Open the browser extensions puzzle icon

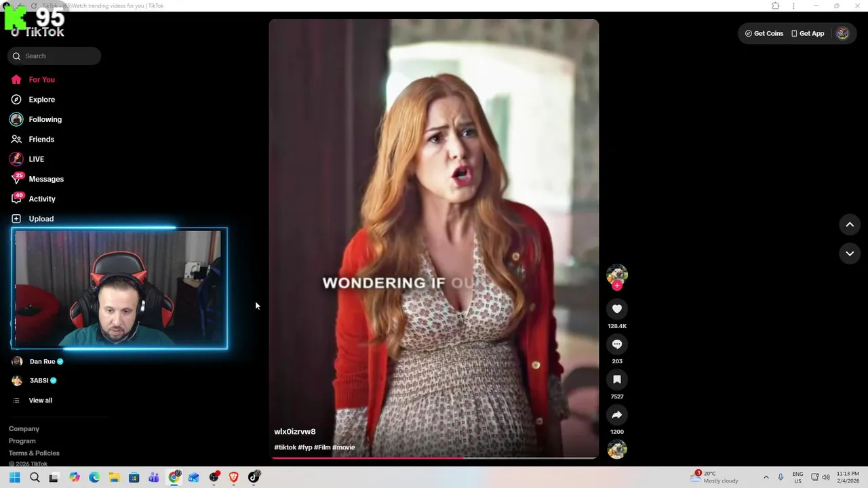point(775,5)
